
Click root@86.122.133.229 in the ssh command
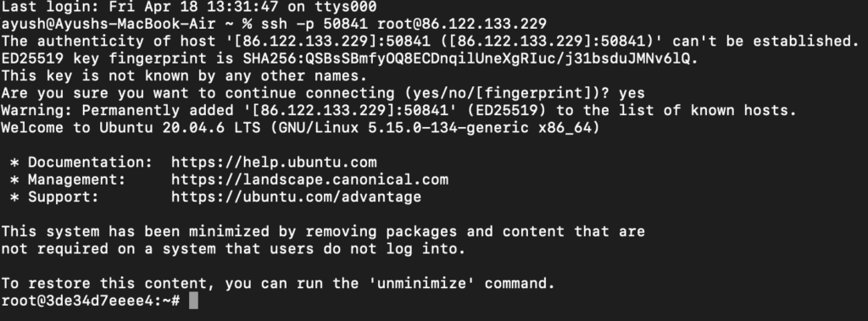tap(462, 25)
